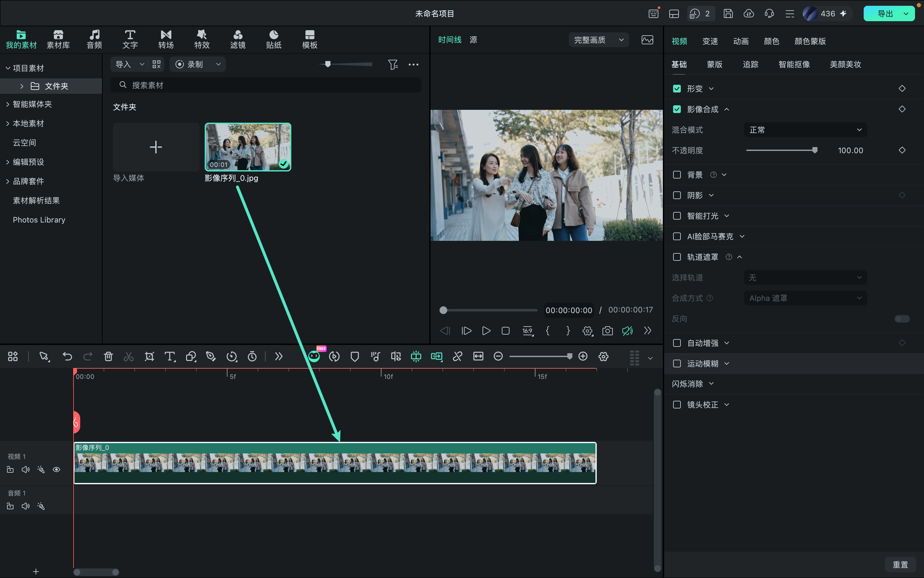
Task: Open the 录制 dropdown arrow
Action: pos(218,64)
